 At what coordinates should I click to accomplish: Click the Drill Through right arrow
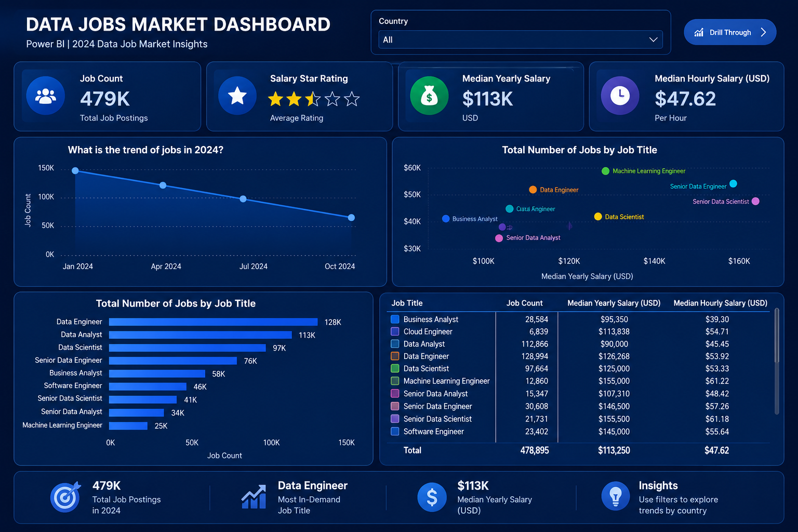point(763,32)
